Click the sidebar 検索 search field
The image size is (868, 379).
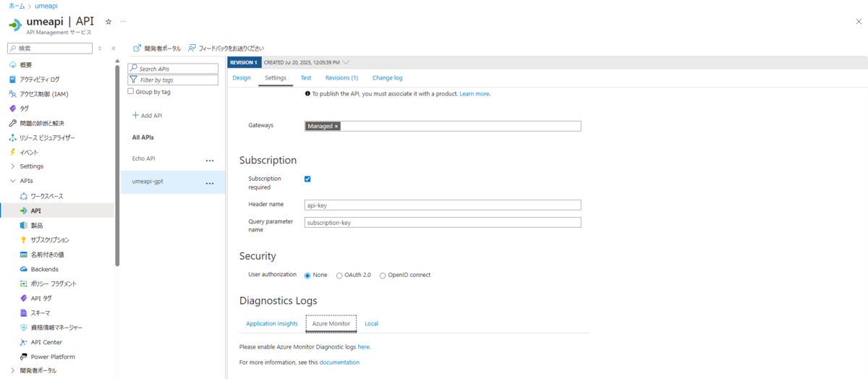coord(50,48)
